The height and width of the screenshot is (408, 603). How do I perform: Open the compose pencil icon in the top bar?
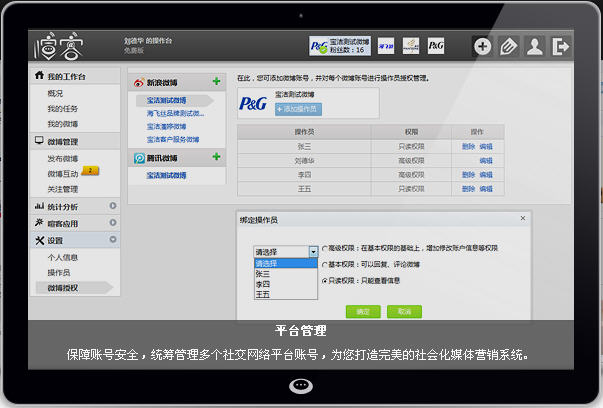(x=508, y=47)
